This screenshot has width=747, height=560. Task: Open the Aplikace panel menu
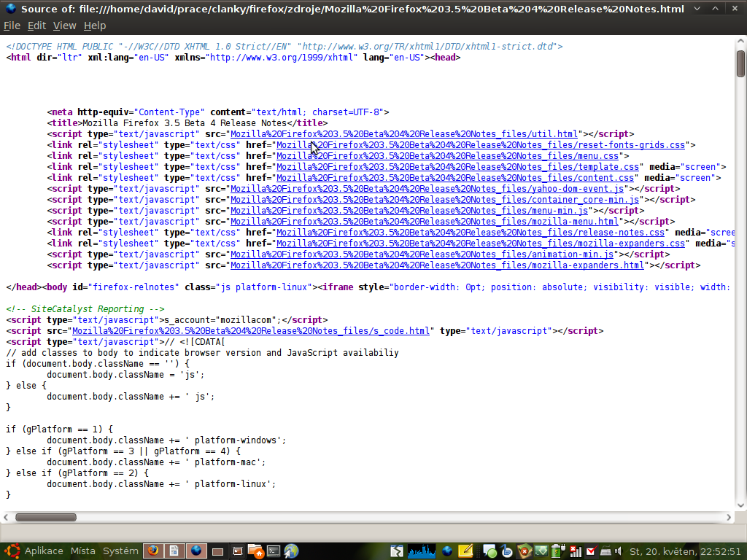coord(44,551)
